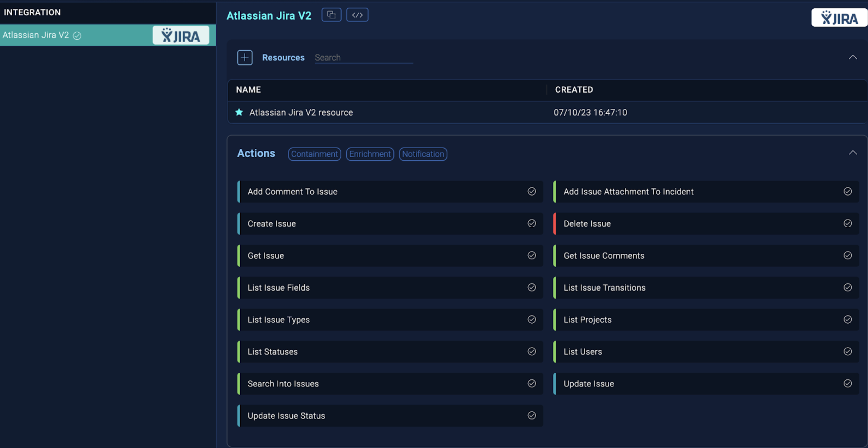Click the star icon on the Jira resource
868x448 pixels.
239,112
